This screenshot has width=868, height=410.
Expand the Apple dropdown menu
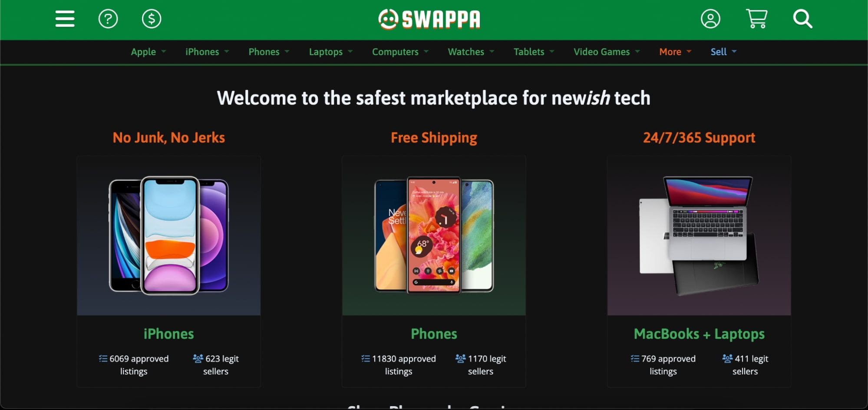pyautogui.click(x=149, y=52)
